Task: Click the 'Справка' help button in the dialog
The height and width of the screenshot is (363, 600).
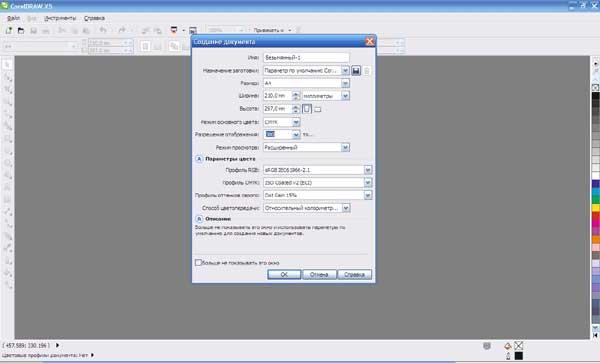Action: [354, 275]
